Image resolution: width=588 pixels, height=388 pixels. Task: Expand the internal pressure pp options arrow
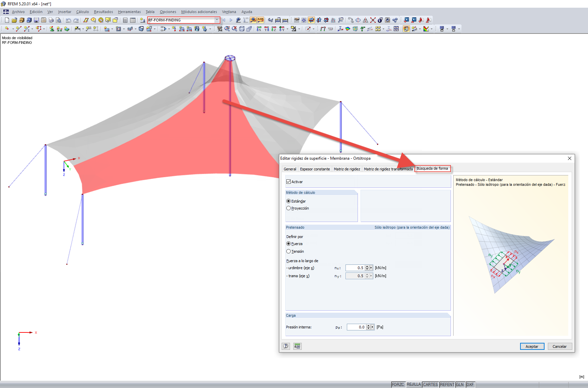point(373,327)
